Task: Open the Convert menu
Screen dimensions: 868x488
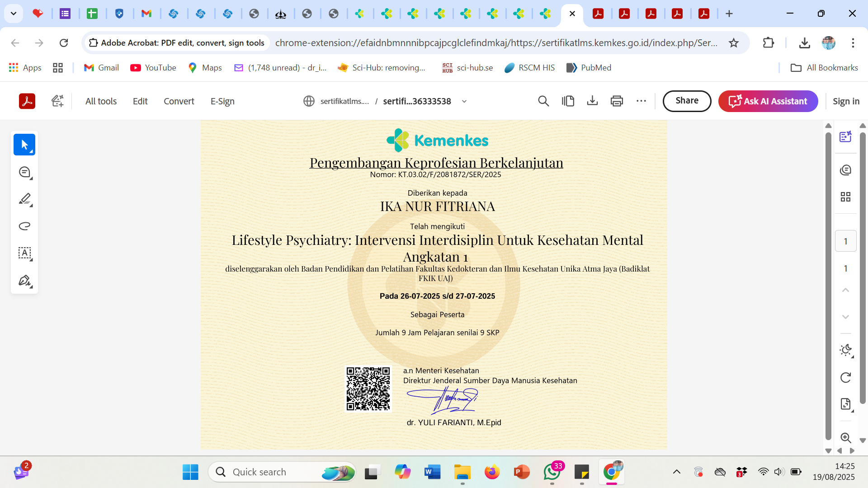Action: (179, 101)
